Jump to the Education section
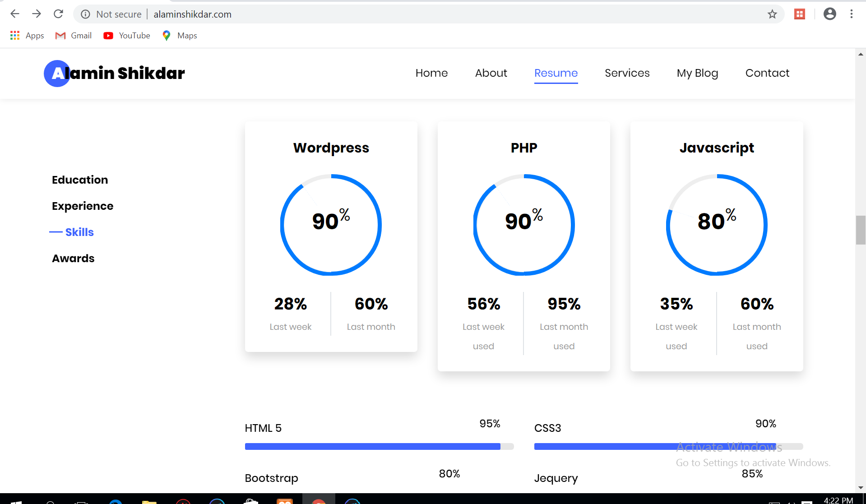The image size is (866, 504). [80, 180]
